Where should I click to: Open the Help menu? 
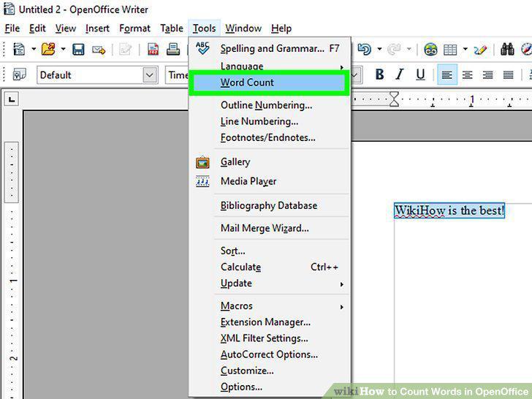click(281, 28)
